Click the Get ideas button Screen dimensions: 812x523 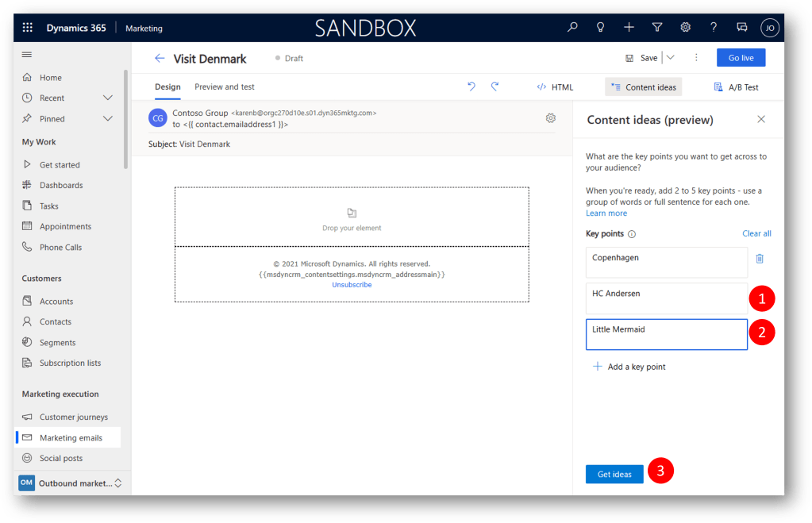point(614,474)
